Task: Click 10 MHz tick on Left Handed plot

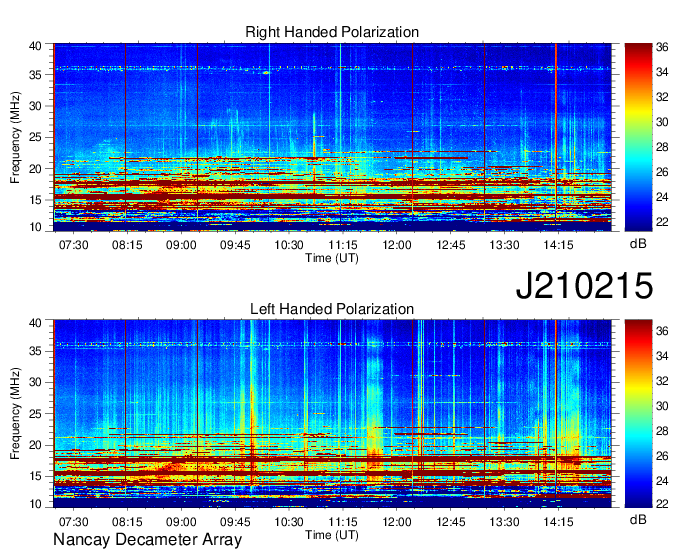Action: tap(36, 504)
